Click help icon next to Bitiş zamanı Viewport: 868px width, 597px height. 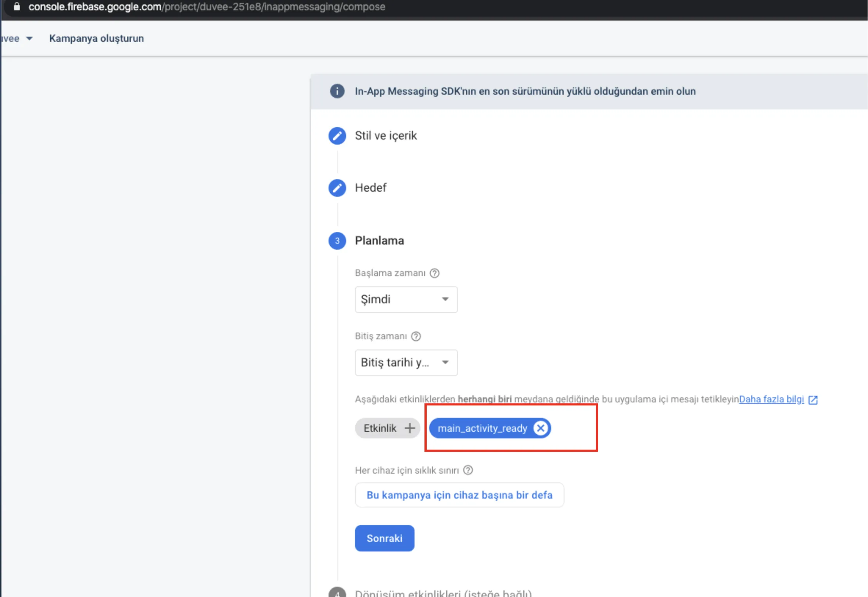(x=416, y=336)
